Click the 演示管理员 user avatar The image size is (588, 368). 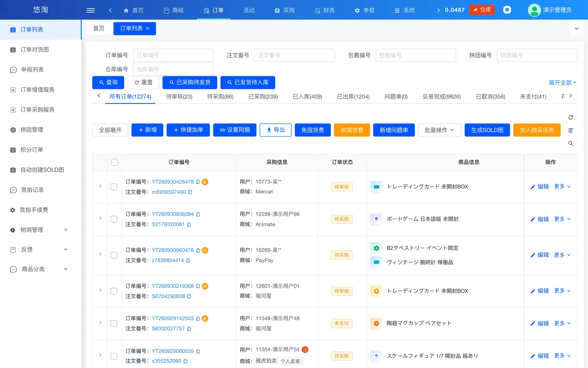tap(534, 10)
